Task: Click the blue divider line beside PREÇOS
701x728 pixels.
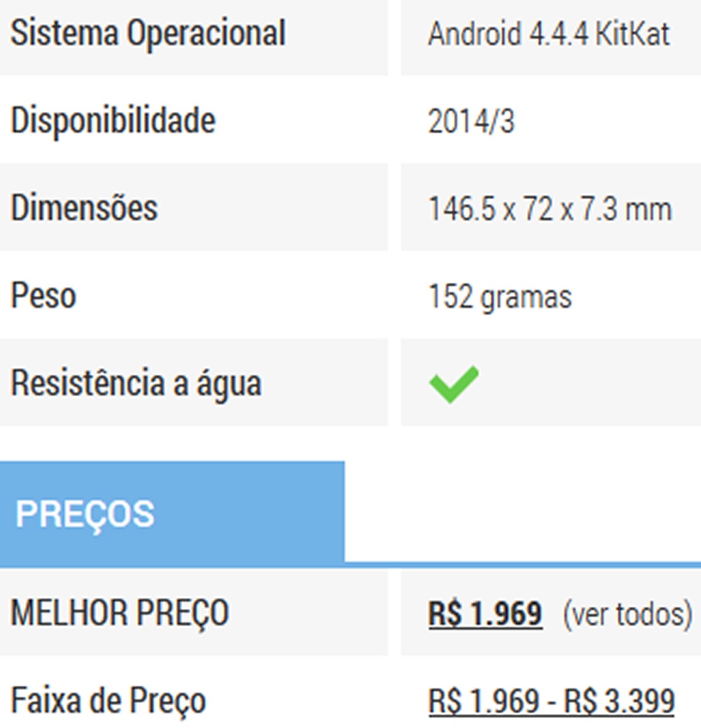Action: click(x=521, y=564)
